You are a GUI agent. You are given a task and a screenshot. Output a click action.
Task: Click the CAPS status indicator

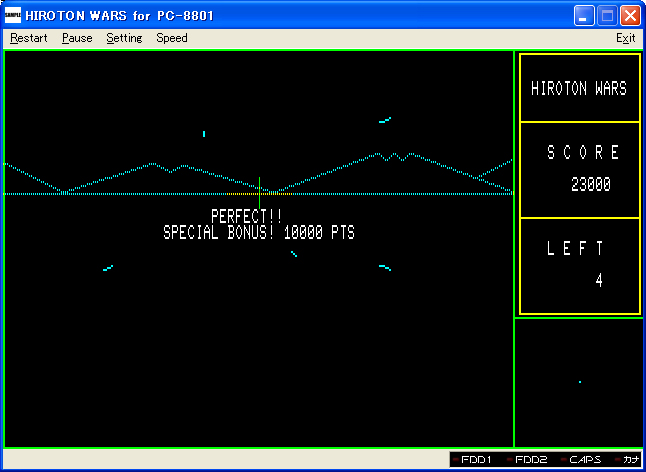(x=584, y=460)
